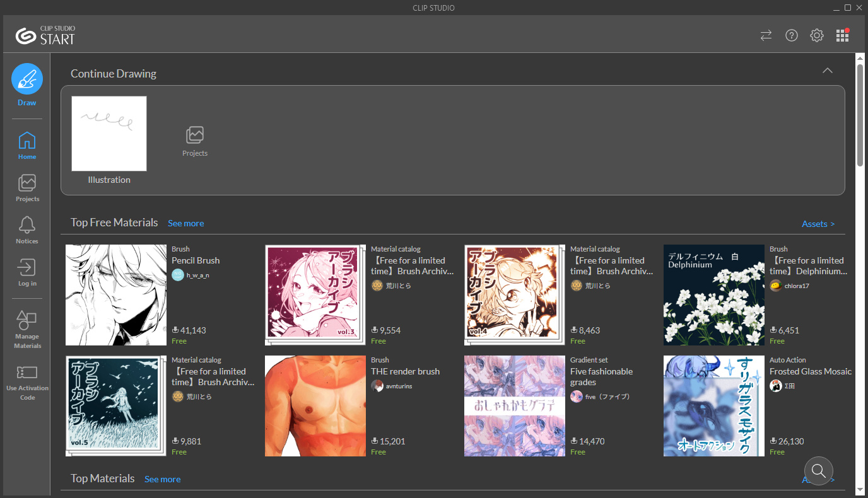Click the scrollbar up arrow
This screenshot has height=498, width=868.
tap(860, 58)
